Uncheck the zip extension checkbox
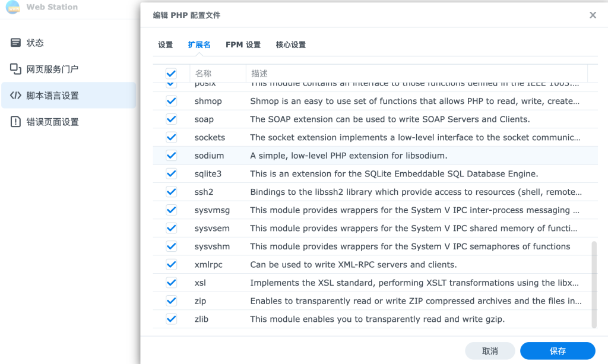Image resolution: width=608 pixels, height=364 pixels. click(x=171, y=301)
